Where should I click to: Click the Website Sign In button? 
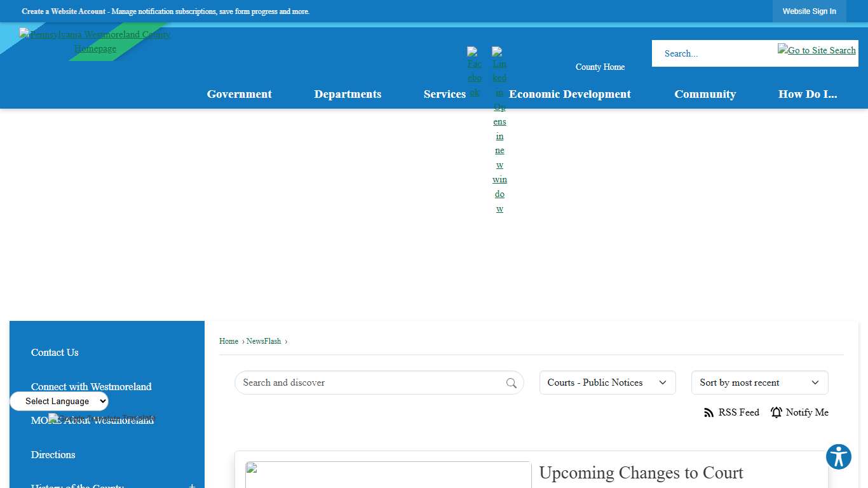tap(809, 11)
